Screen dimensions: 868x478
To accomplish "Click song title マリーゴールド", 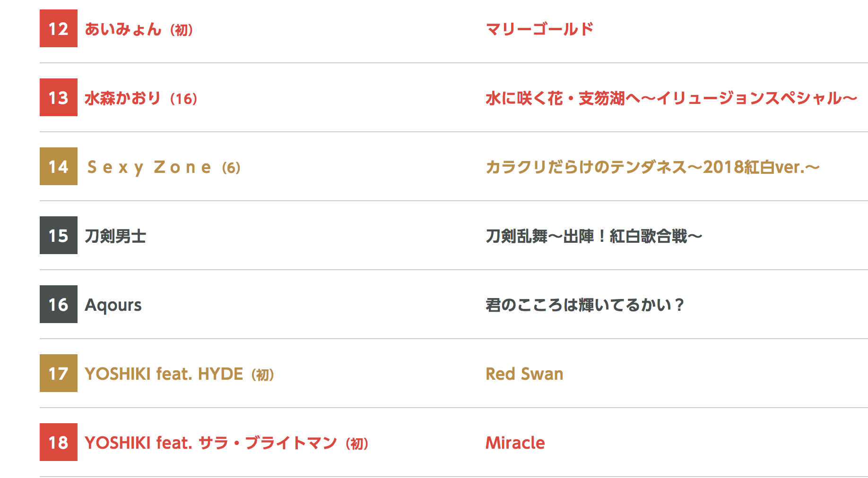I will [539, 29].
